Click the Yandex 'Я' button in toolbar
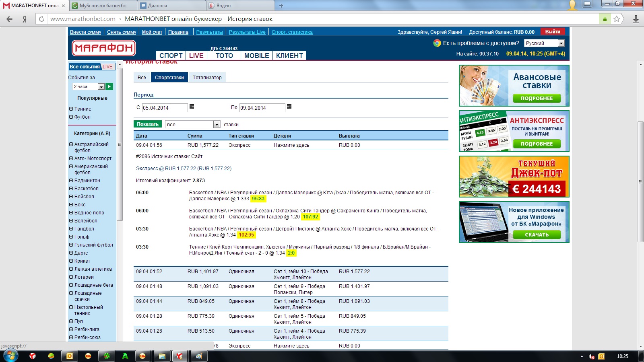Screen dimensions: 644x362 tap(25, 19)
